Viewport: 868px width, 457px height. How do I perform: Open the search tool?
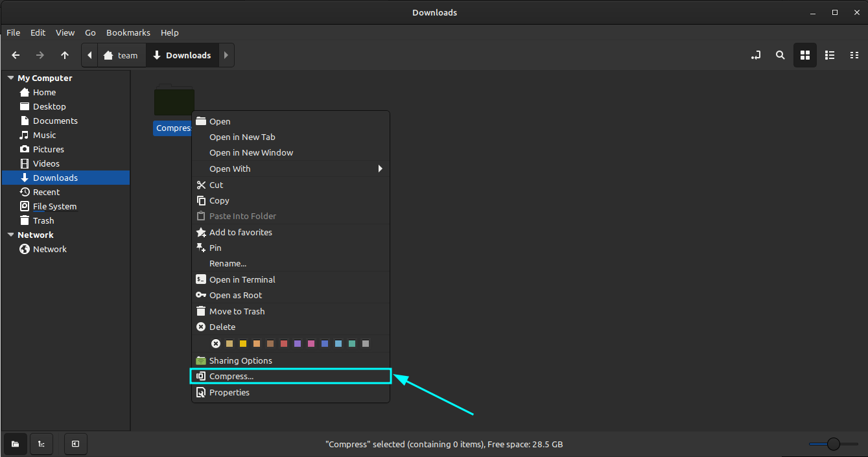(x=780, y=55)
